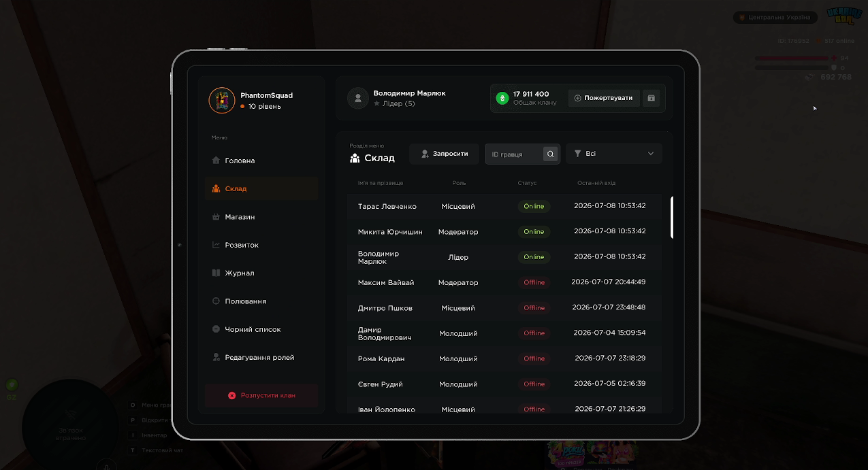This screenshot has width=868, height=470.
Task: Open the Чорний список section
Action: 261,329
